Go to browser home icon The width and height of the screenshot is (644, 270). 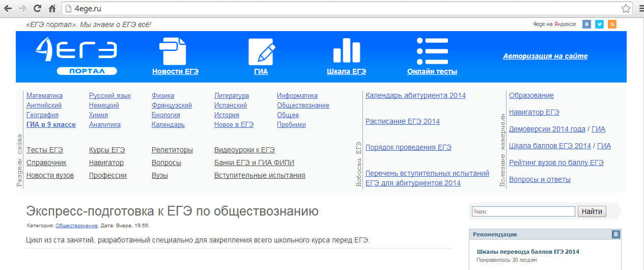point(52,8)
